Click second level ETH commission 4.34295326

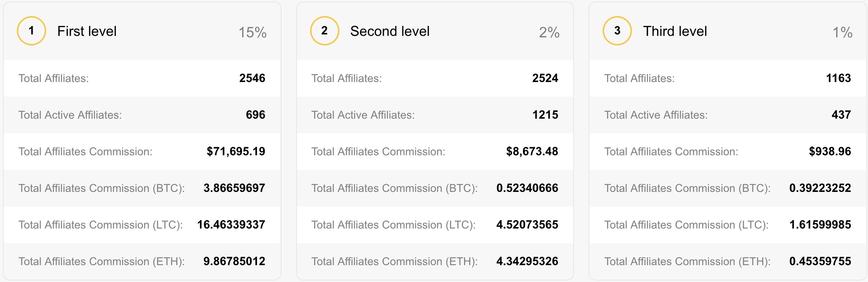tap(527, 261)
